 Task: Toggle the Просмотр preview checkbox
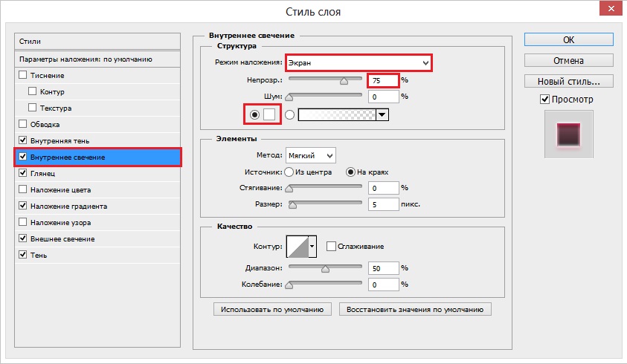[544, 99]
